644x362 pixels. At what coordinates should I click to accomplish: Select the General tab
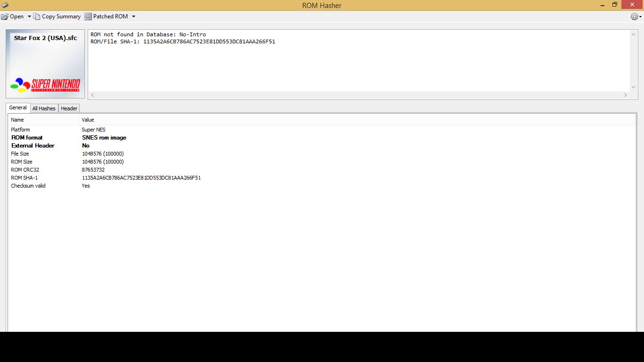[x=18, y=107]
